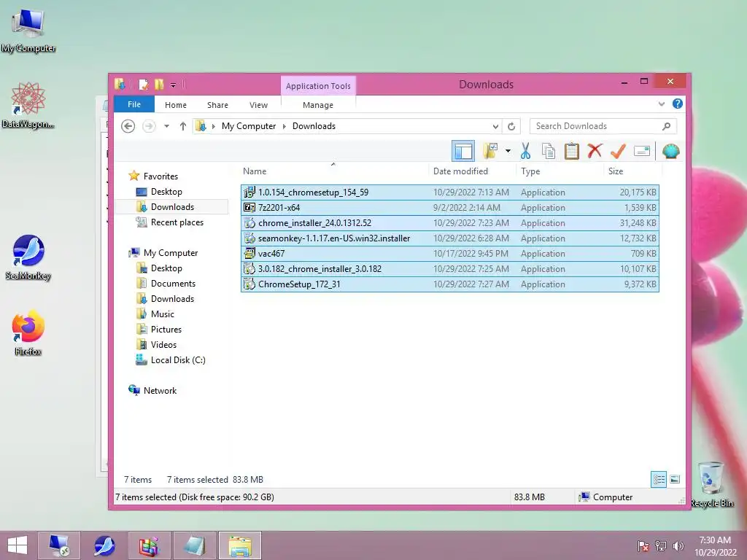This screenshot has width=747, height=560.
Task: Open the Windows Start button
Action: click(18, 545)
